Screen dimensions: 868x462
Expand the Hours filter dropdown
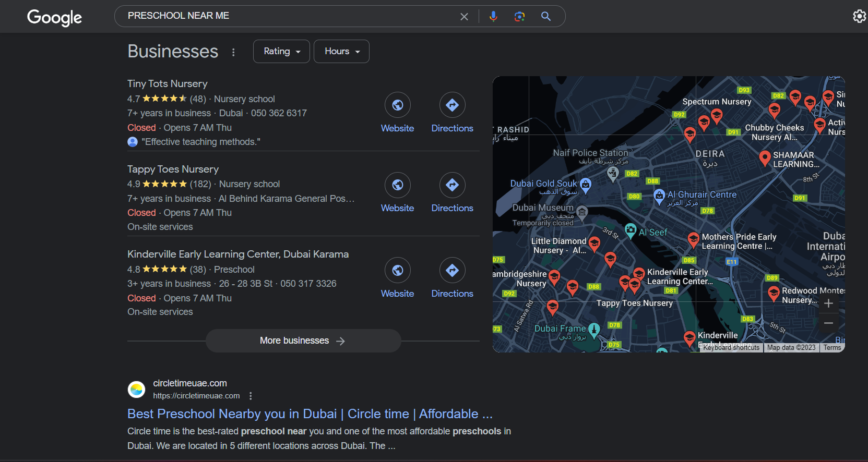coord(341,51)
